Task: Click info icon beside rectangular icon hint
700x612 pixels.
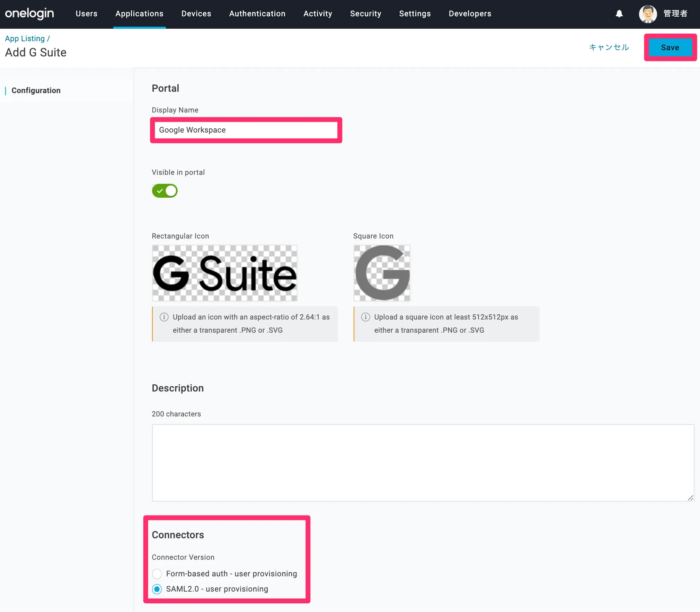Action: 164,317
